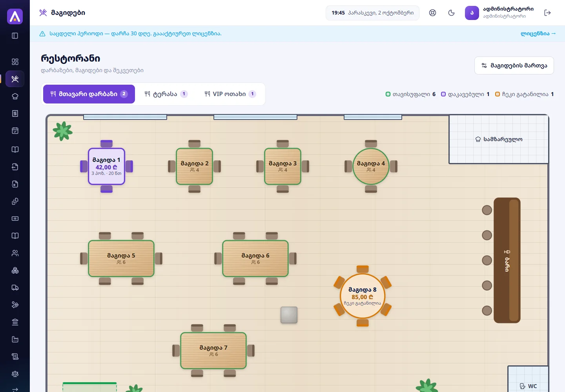The height and width of the screenshot is (392, 565).
Task: Toggle dark mode with the moon icon
Action: pos(451,13)
